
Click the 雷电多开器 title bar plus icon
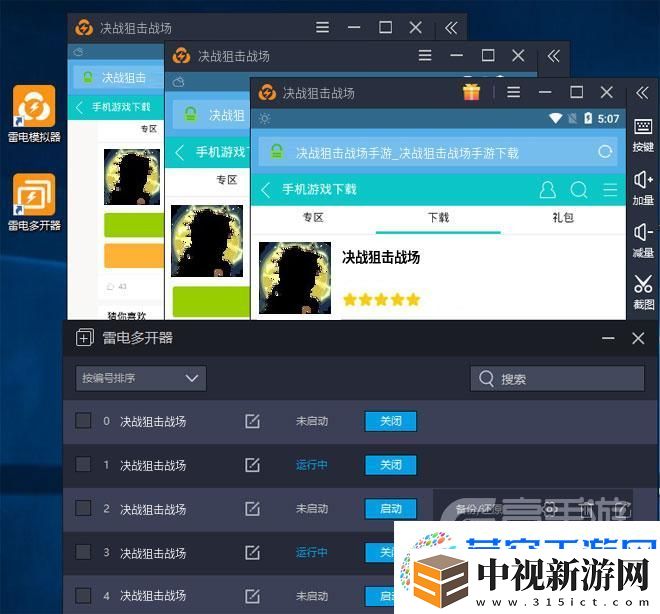tap(85, 338)
